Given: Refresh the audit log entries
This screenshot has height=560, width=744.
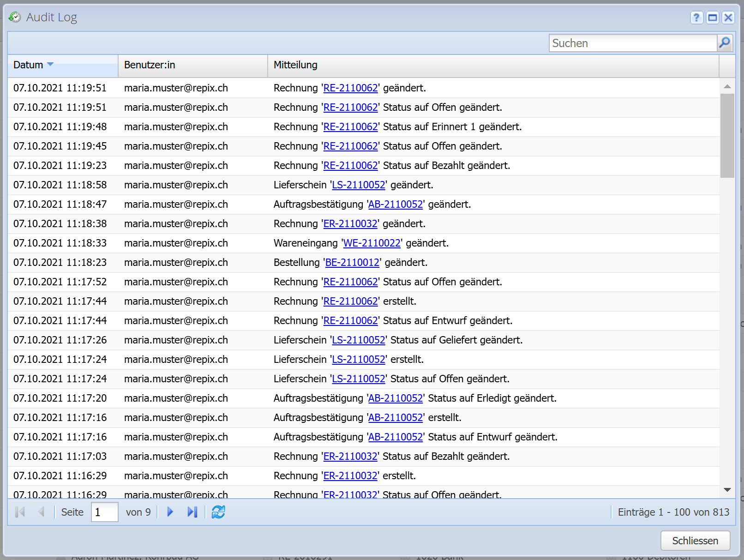Looking at the screenshot, I should tap(218, 512).
